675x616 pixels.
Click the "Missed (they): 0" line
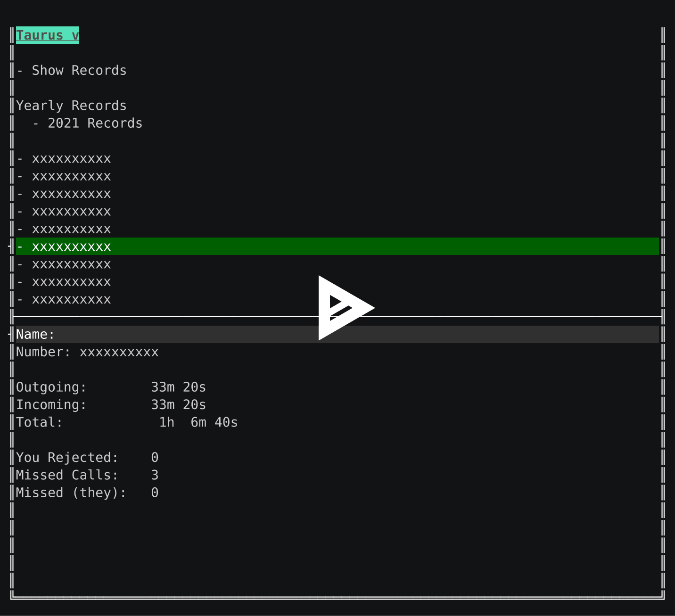click(87, 493)
